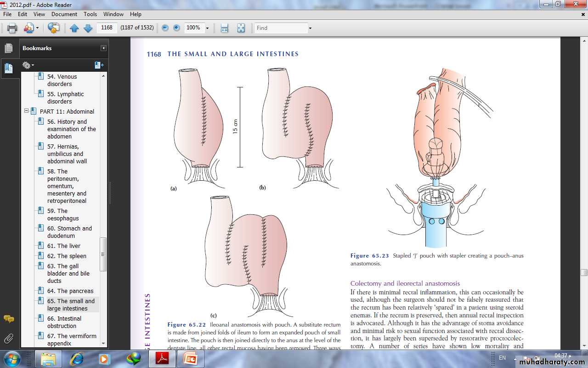The width and height of the screenshot is (588, 368).
Task: Collapse the PART 11: Abdominal tree node
Action: tap(27, 111)
